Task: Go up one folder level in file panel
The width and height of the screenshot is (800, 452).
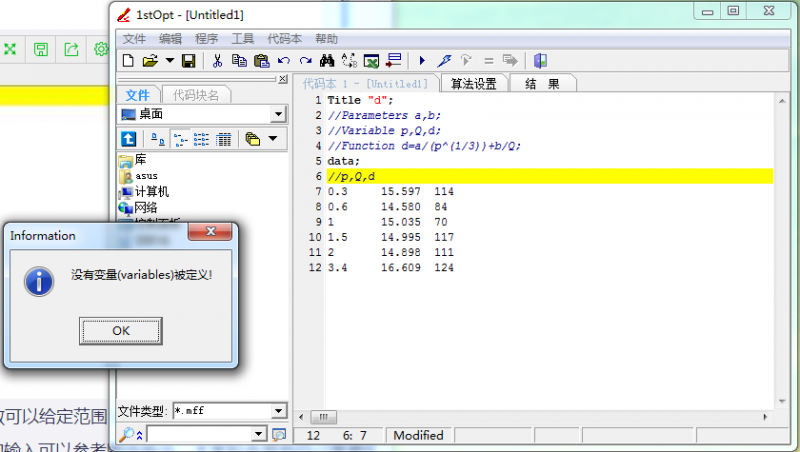Action: point(129,139)
